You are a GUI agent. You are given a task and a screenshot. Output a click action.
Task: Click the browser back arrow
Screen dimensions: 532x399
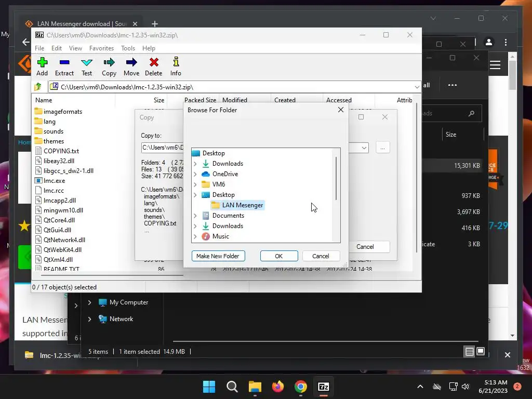click(x=26, y=42)
